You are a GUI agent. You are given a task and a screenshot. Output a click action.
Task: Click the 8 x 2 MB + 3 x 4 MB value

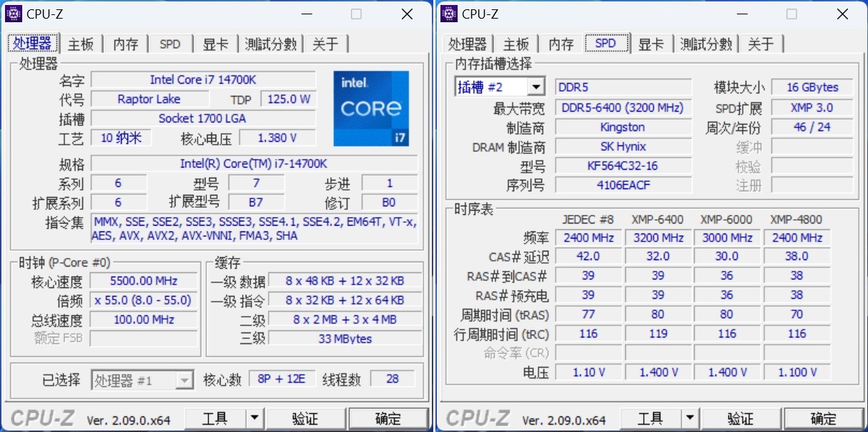pyautogui.click(x=345, y=320)
